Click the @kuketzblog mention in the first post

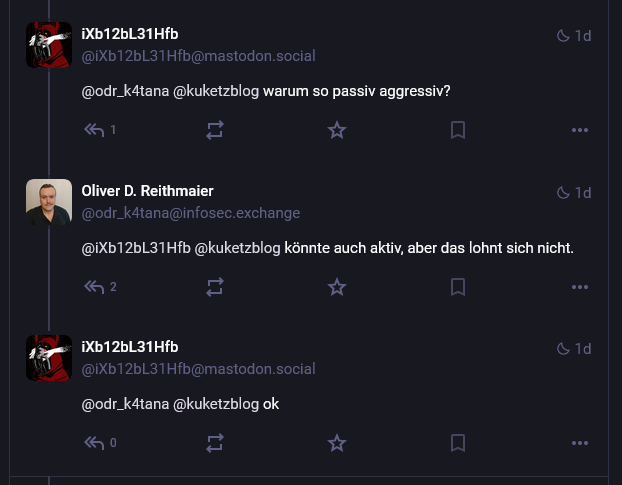pos(216,91)
